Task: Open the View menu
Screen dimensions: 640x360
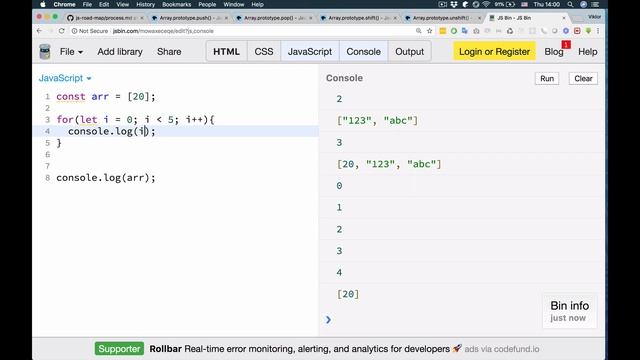Action: click(122, 4)
